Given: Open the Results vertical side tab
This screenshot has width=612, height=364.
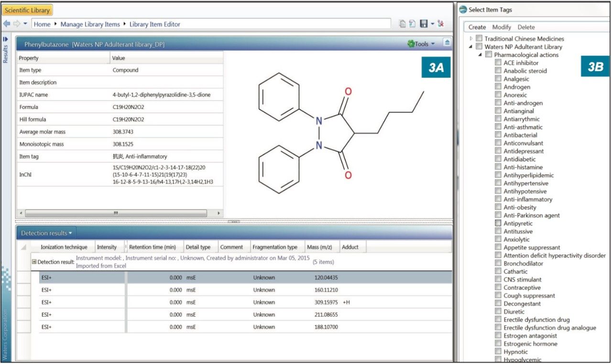Looking at the screenshot, I should (6, 54).
